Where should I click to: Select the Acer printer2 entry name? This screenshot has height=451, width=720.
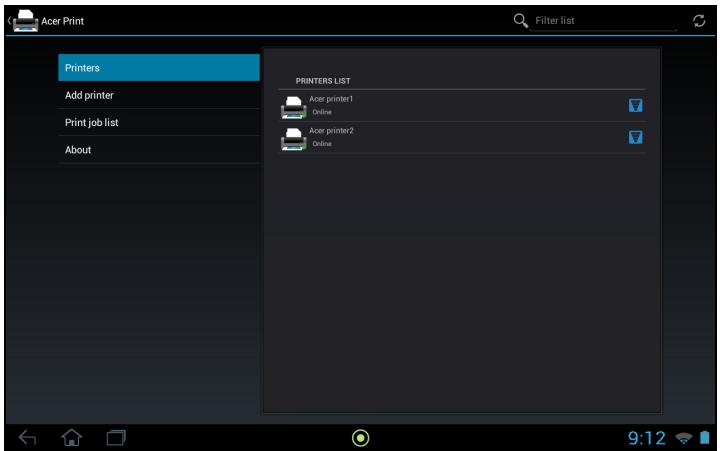pyautogui.click(x=332, y=130)
